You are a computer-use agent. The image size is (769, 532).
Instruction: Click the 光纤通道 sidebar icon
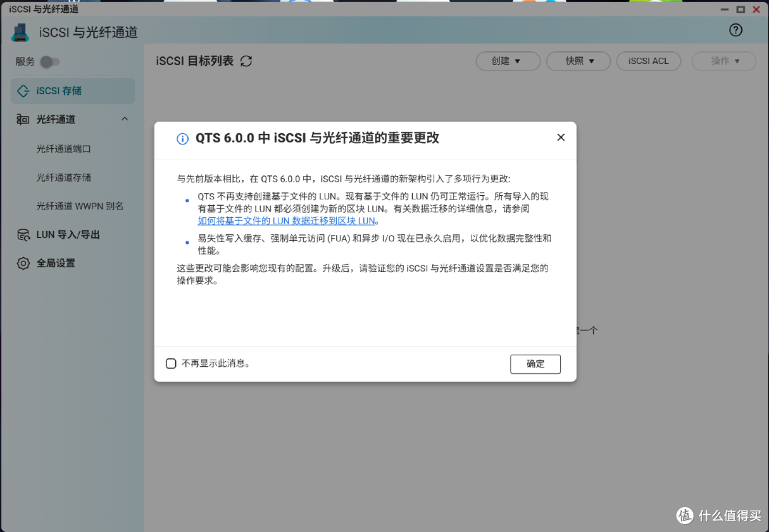(23, 119)
